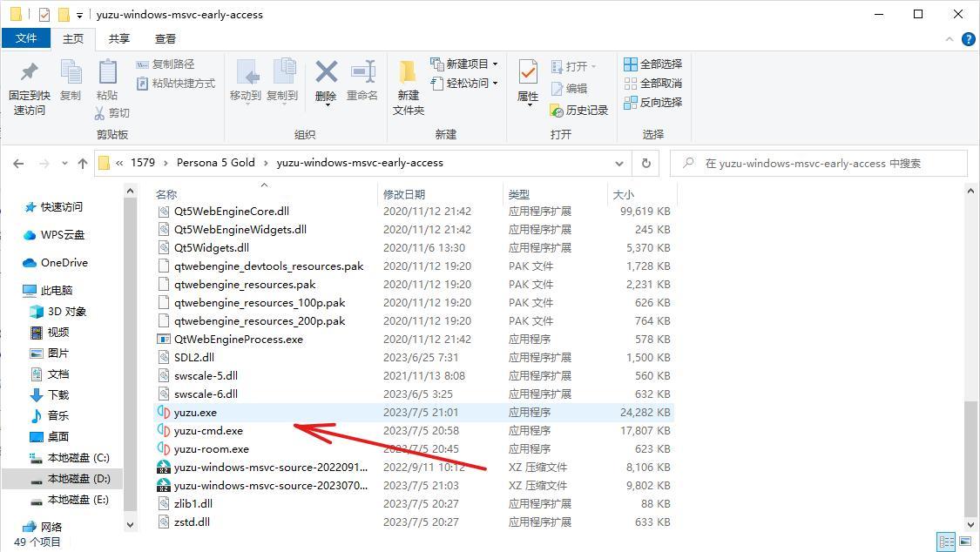Switch to the View (查看) tab

tap(165, 38)
